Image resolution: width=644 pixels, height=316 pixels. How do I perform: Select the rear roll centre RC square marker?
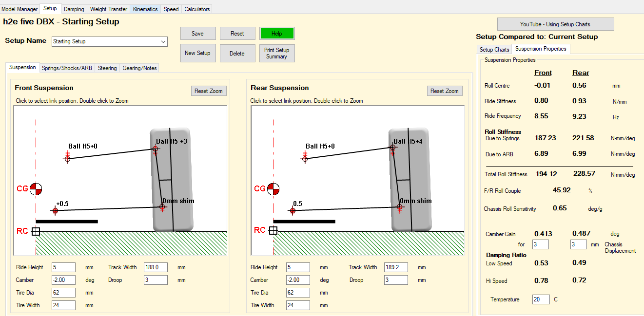273,231
